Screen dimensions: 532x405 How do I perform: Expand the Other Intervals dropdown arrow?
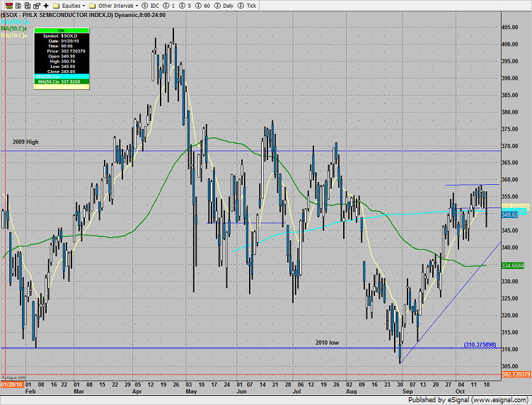[x=137, y=6]
